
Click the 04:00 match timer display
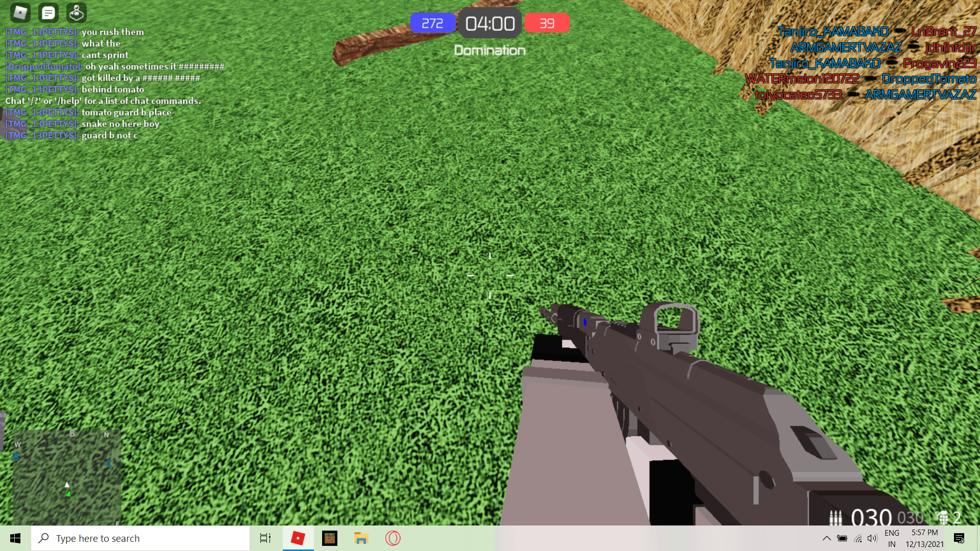click(490, 23)
